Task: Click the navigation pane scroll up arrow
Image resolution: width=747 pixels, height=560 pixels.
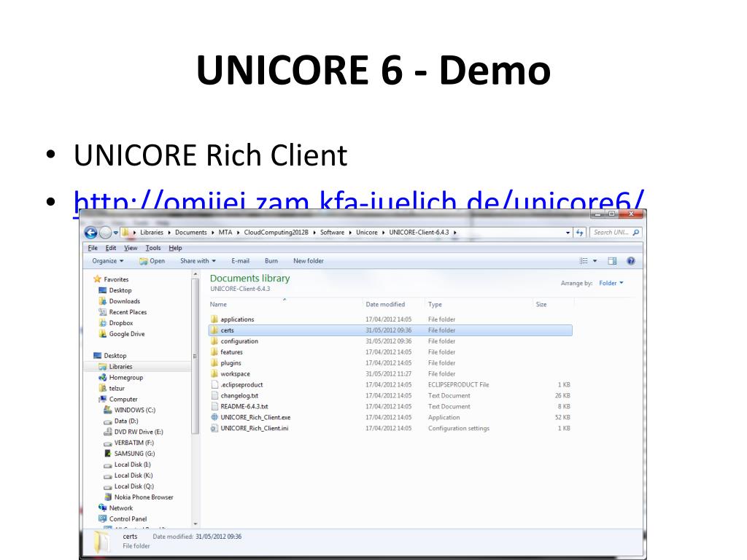Action: [x=195, y=275]
